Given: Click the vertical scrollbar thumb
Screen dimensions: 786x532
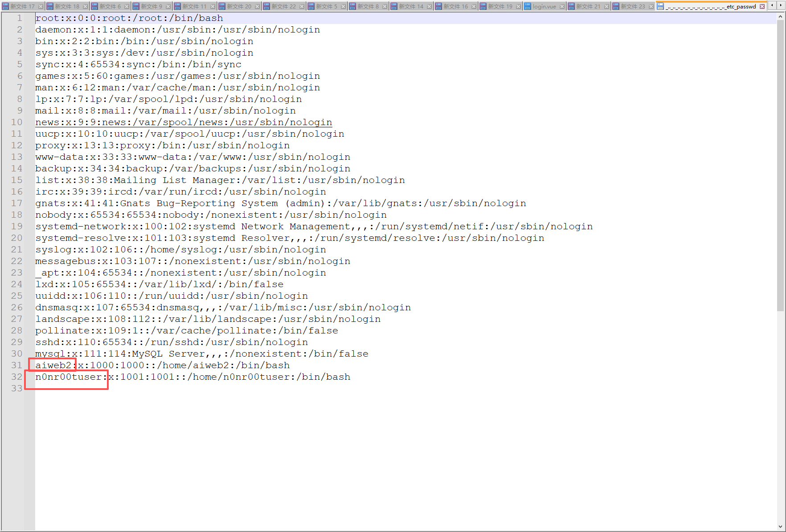Looking at the screenshot, I should point(780,165).
